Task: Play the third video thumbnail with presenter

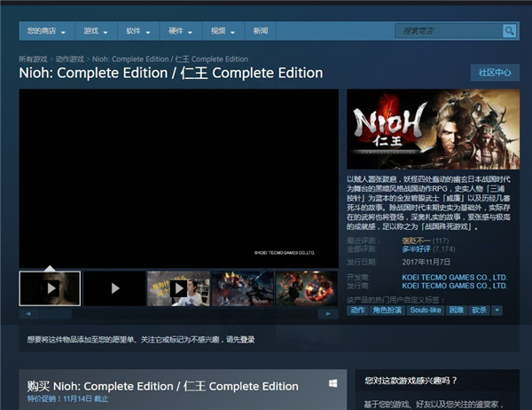Action: point(178,288)
